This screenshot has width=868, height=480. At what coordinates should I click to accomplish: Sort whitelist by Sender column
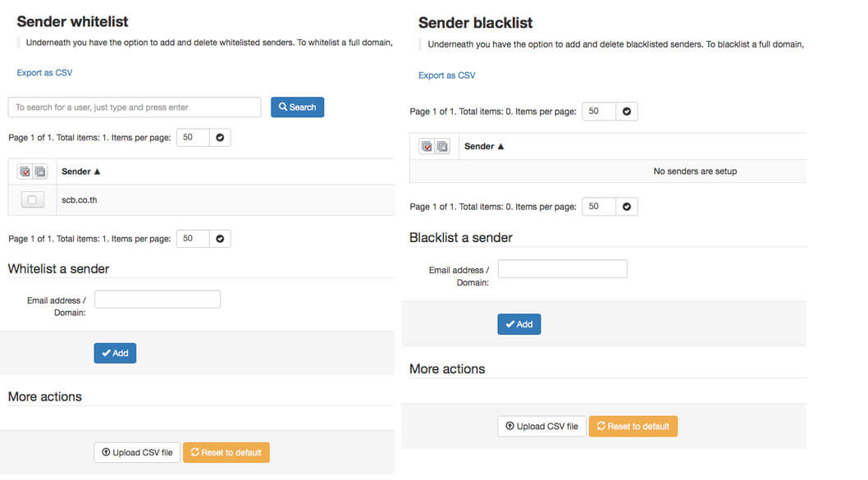tap(81, 171)
